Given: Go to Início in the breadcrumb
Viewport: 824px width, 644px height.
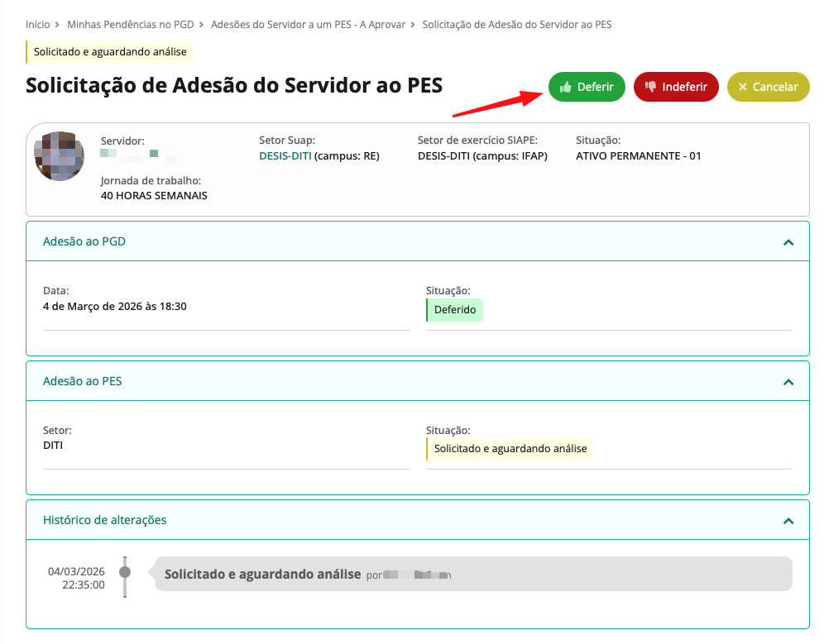Looking at the screenshot, I should (38, 25).
